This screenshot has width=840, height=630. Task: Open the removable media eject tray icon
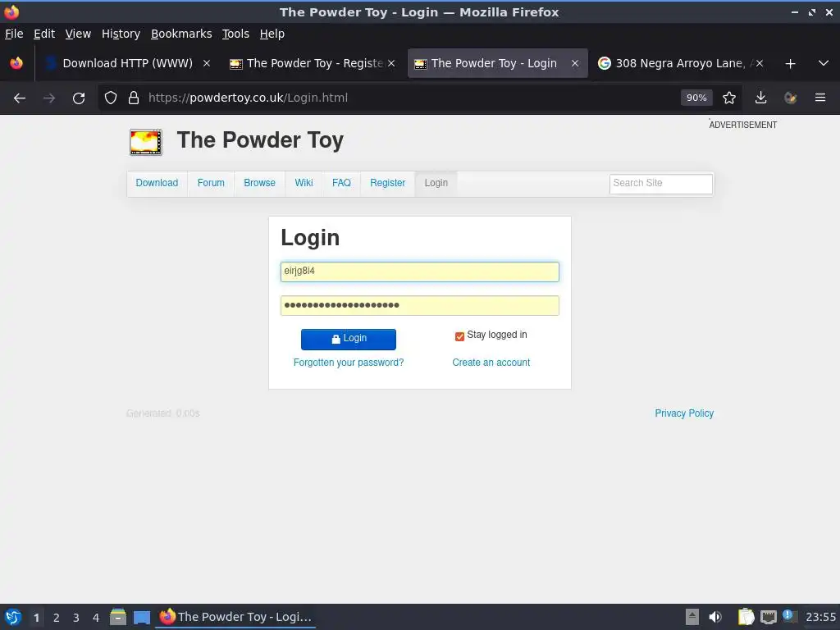(x=692, y=617)
